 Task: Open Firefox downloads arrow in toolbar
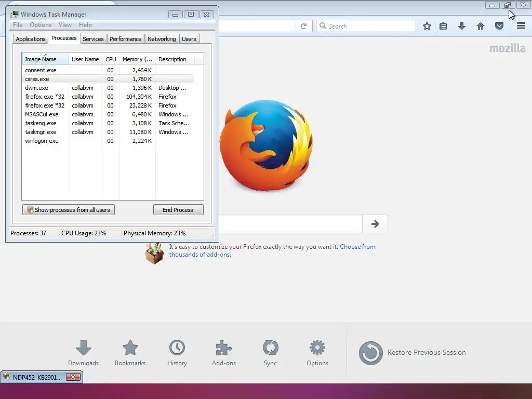(x=462, y=26)
